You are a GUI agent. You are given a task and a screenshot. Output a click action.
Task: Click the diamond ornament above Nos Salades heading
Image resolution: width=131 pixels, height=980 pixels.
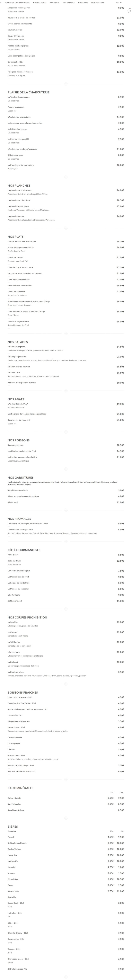(x=65, y=333)
